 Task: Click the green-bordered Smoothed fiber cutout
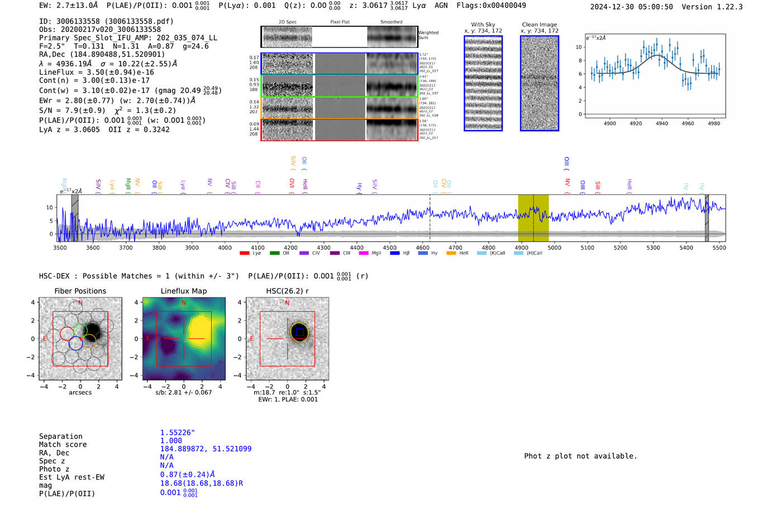392,86
